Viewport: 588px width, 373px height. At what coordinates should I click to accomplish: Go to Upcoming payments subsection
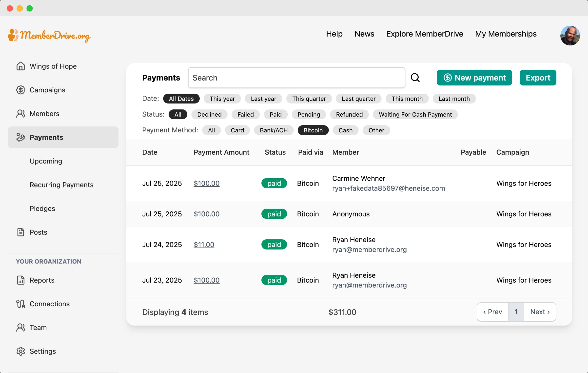pos(46,161)
